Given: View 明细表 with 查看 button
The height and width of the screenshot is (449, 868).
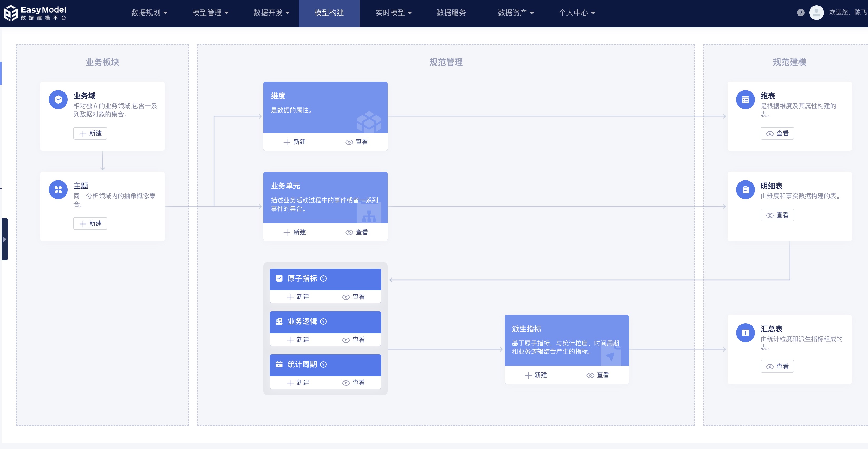Looking at the screenshot, I should [x=777, y=215].
